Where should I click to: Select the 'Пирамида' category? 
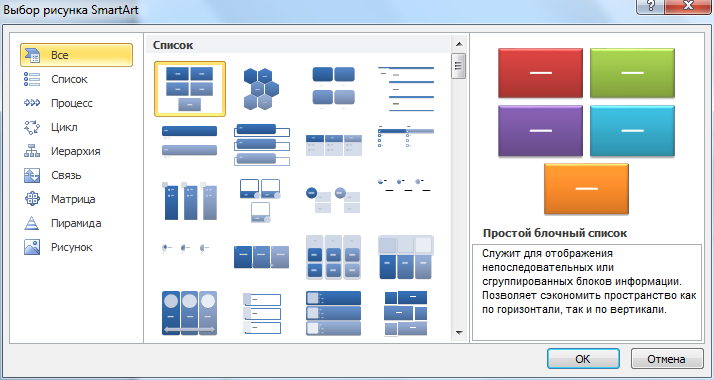click(76, 223)
